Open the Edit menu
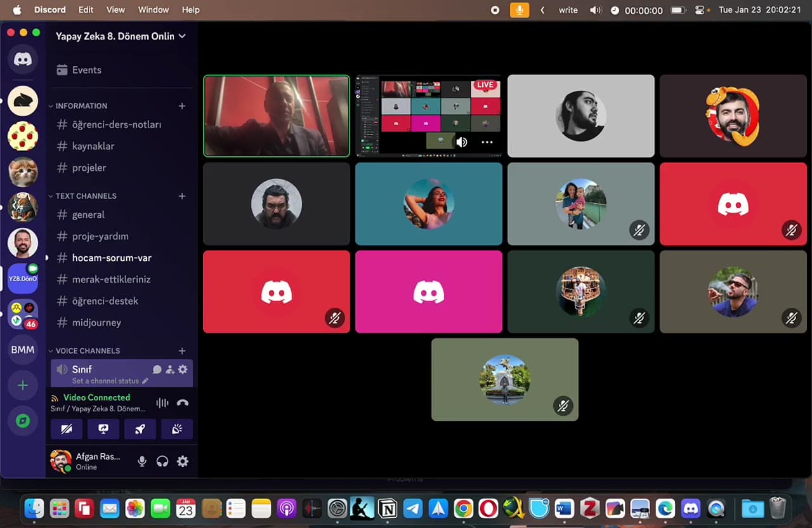Image resolution: width=812 pixels, height=528 pixels. point(86,10)
